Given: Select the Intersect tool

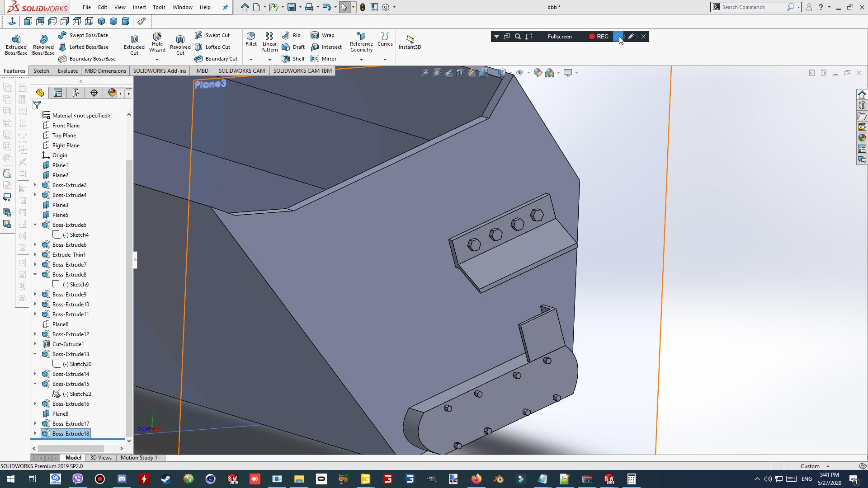Looking at the screenshot, I should point(326,47).
